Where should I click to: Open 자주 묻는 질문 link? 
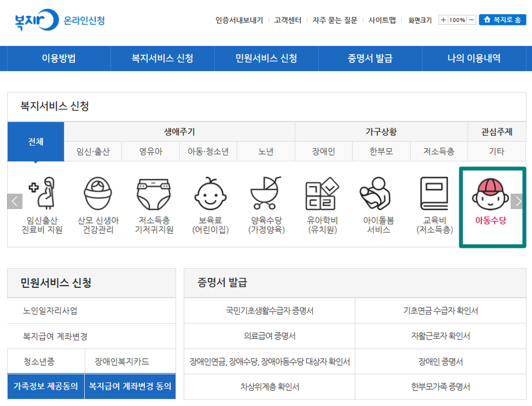pyautogui.click(x=335, y=20)
